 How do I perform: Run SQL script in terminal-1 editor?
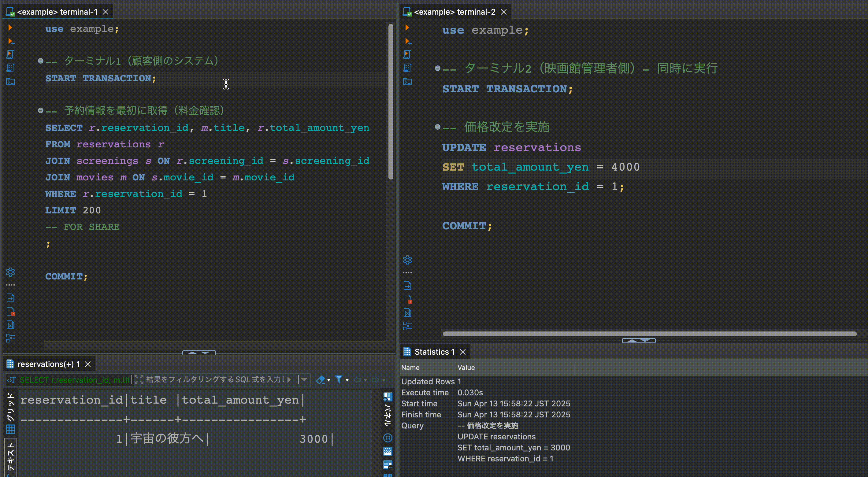pyautogui.click(x=10, y=54)
